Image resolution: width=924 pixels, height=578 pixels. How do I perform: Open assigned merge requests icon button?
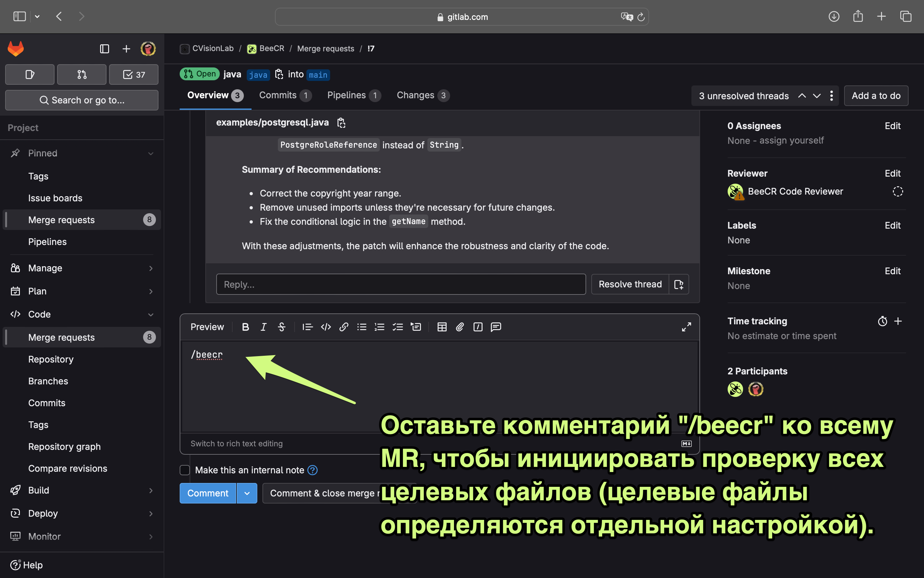point(82,74)
